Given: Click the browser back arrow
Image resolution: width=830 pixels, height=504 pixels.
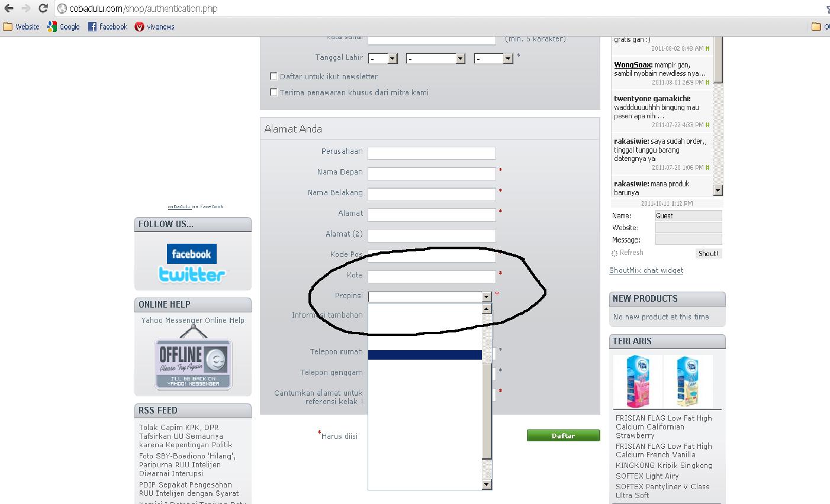Looking at the screenshot, I should pyautogui.click(x=9, y=8).
